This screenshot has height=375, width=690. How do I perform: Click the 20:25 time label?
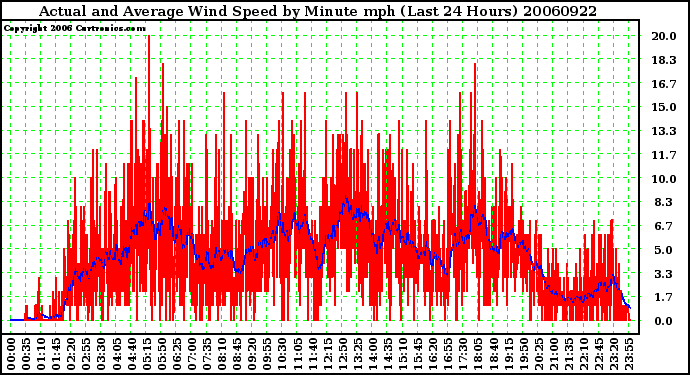click(x=538, y=354)
